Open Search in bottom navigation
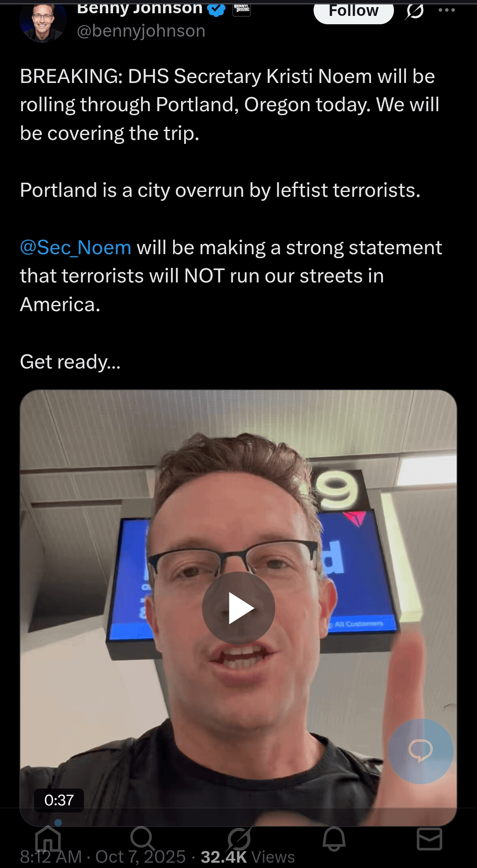Image resolution: width=477 pixels, height=868 pixels. (143, 838)
